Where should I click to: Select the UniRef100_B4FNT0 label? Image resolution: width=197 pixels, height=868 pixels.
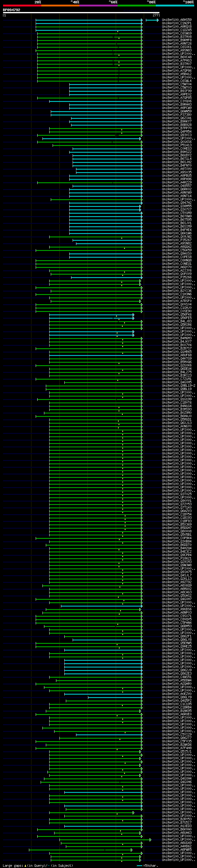pos(177,166)
